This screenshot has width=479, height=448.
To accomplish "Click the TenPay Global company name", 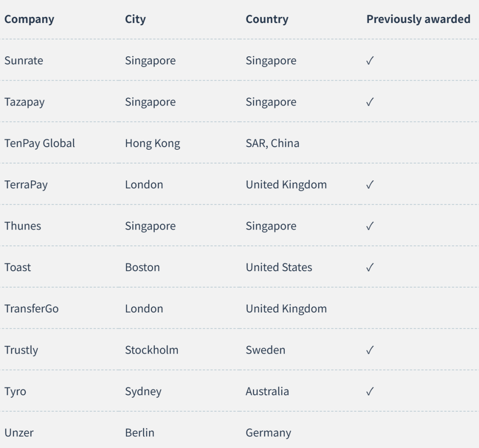I will pos(39,143).
